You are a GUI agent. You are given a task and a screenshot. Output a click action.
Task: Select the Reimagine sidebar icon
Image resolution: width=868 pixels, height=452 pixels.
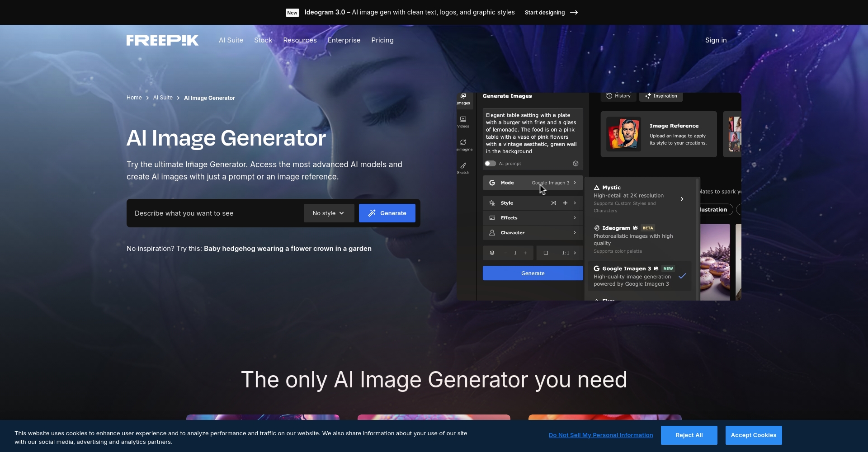click(463, 145)
